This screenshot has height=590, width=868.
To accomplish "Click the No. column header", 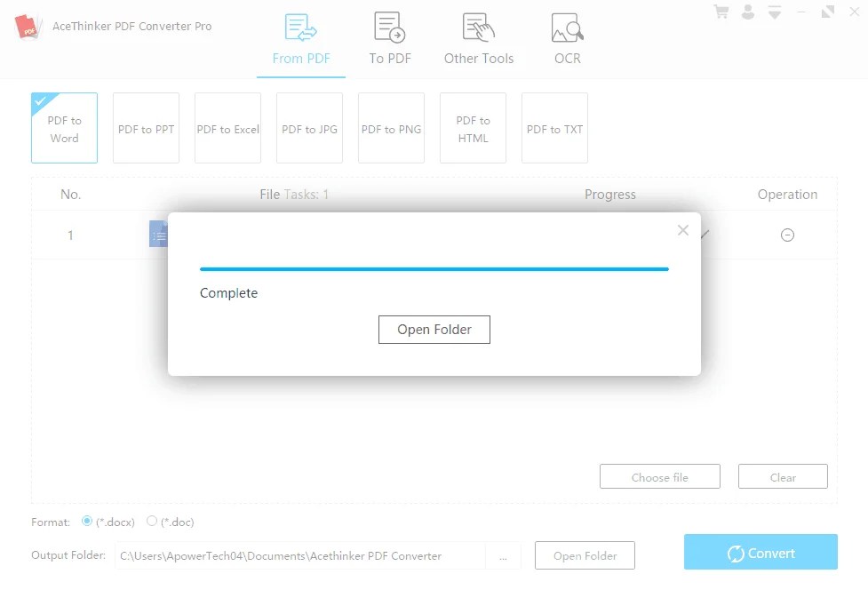I will point(70,195).
